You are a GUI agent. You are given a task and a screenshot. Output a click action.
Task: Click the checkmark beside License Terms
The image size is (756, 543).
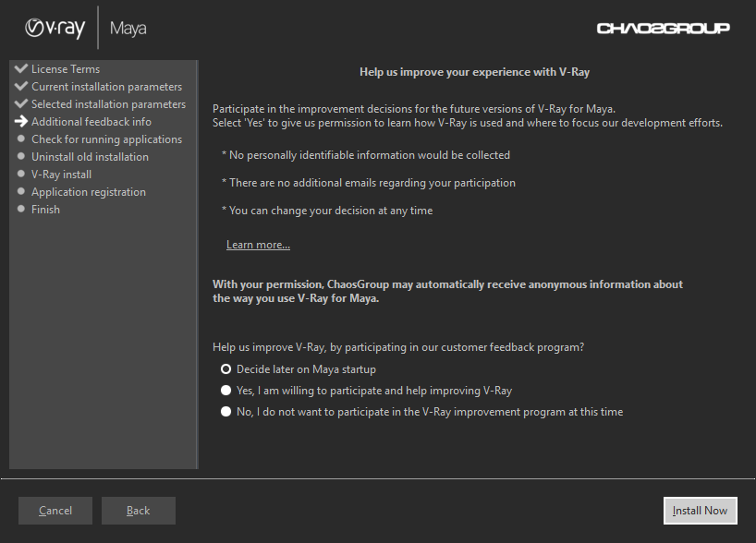click(x=20, y=68)
